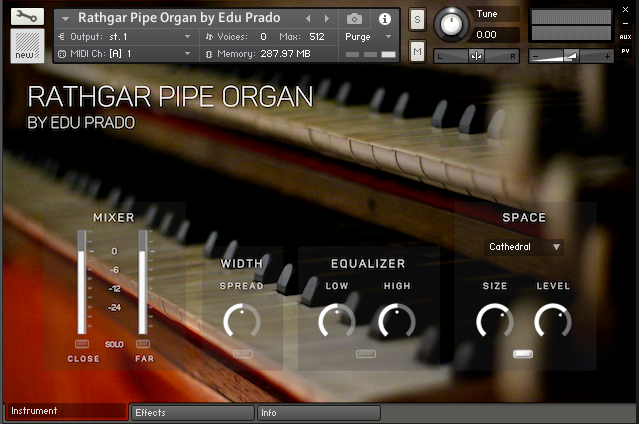Screen dimensions: 639x424
Task: Click the Tune knob in header
Action: coord(453,23)
